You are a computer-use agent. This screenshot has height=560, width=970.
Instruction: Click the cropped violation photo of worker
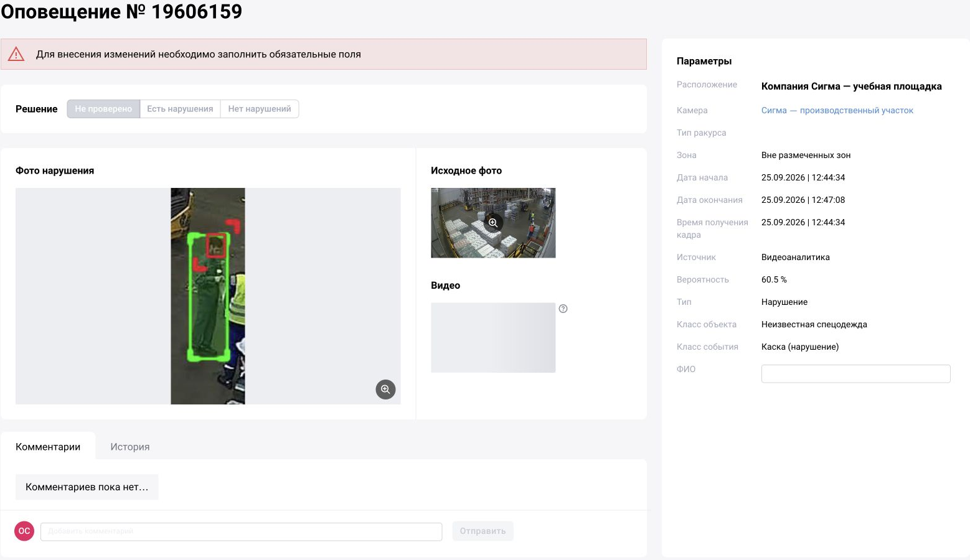pos(208,296)
